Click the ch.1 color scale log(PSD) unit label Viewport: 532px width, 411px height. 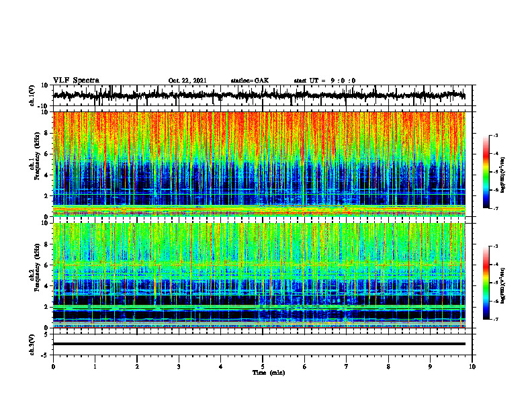pyautogui.click(x=502, y=175)
